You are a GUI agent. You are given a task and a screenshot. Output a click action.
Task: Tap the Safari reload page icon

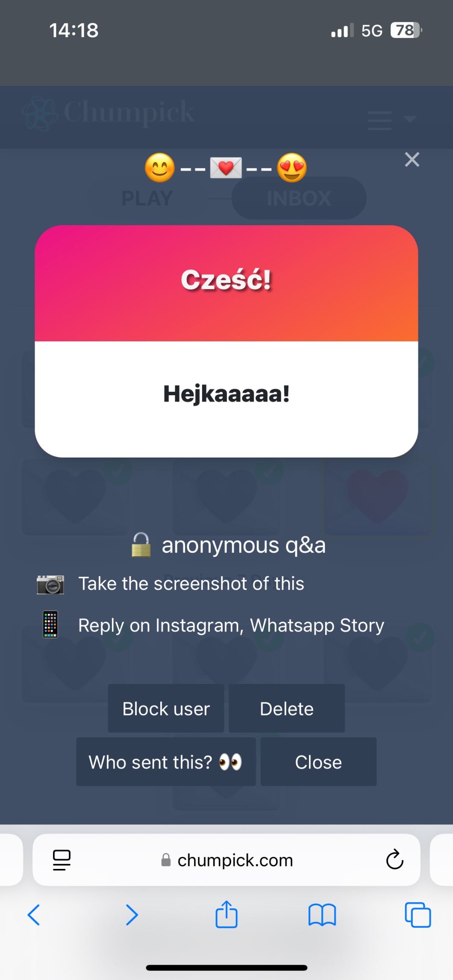(x=394, y=860)
